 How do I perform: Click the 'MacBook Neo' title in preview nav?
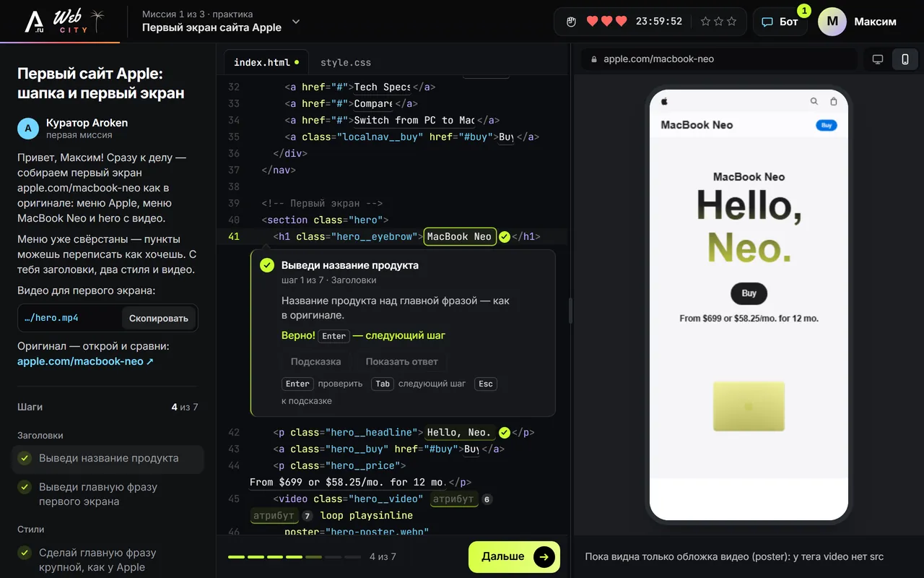697,125
